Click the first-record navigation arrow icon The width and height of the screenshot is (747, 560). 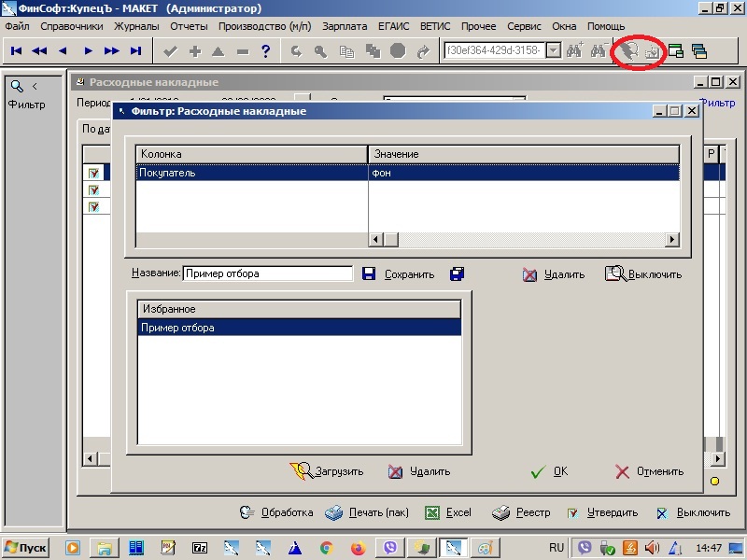click(x=16, y=51)
